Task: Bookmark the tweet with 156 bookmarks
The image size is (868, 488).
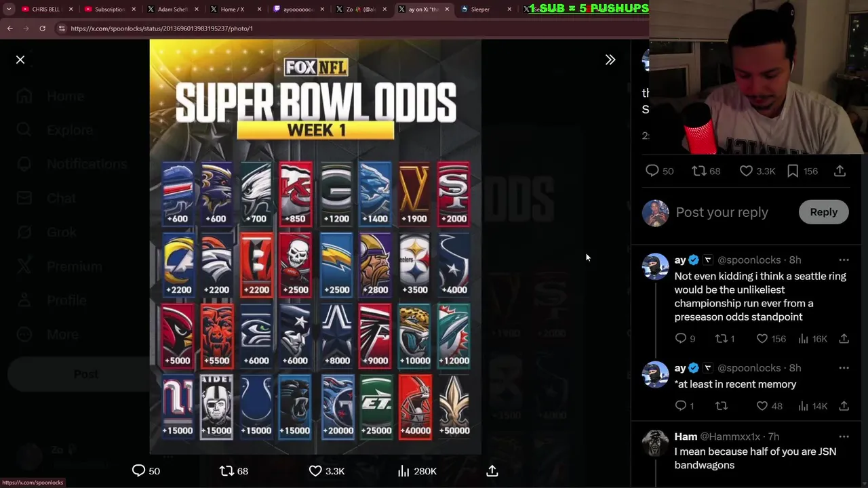Action: click(802, 171)
